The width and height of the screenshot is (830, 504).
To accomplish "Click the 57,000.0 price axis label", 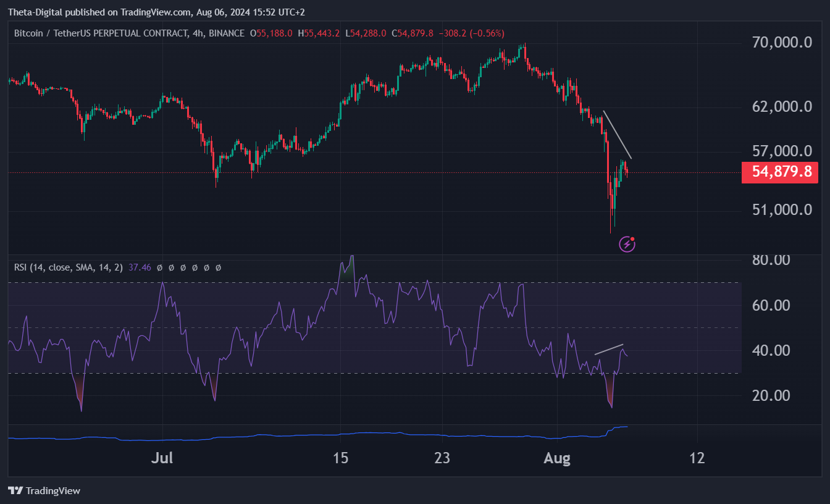I will [x=782, y=151].
